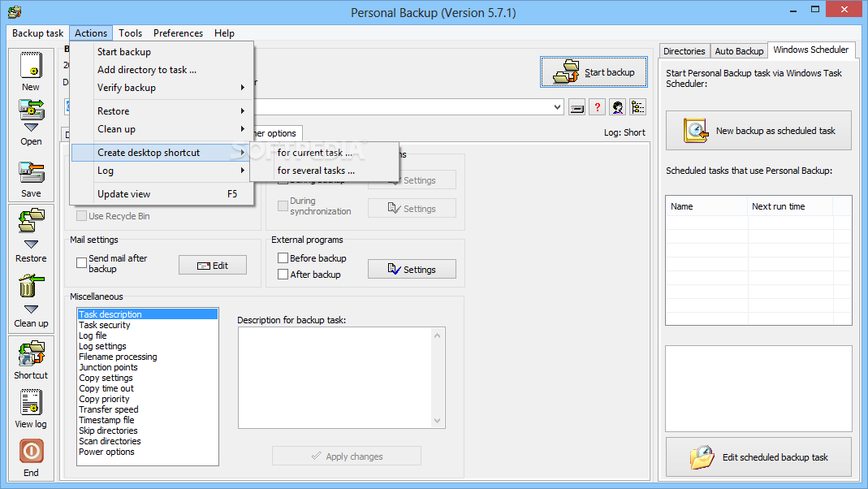Select the Windows Scheduler tab
The height and width of the screenshot is (489, 868).
810,50
